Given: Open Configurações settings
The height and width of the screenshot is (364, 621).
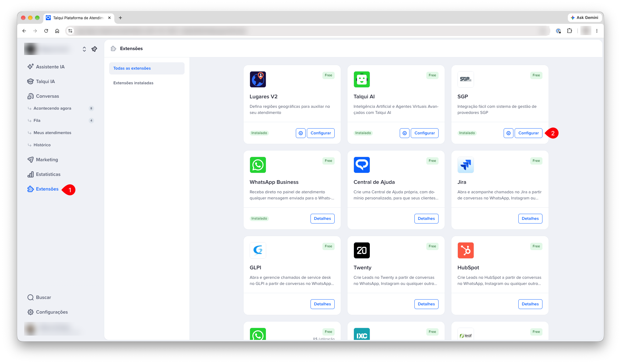Looking at the screenshot, I should [47, 312].
